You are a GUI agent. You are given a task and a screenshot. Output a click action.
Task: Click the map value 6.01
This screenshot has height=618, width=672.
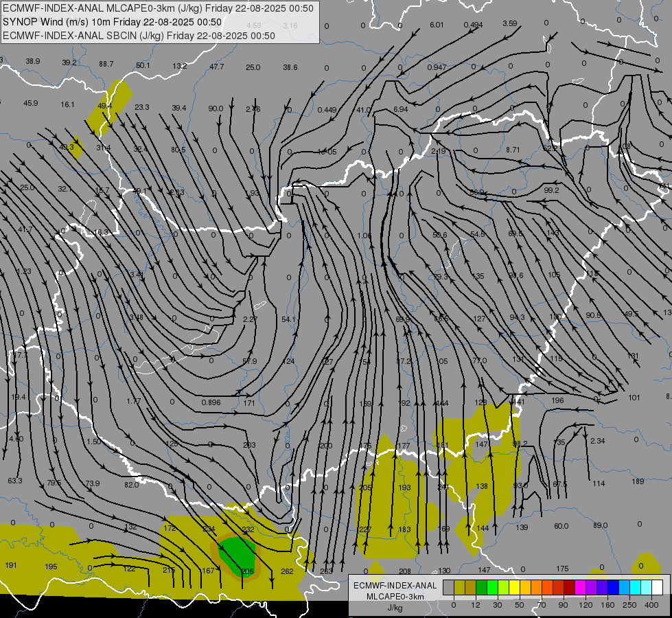pos(437,25)
